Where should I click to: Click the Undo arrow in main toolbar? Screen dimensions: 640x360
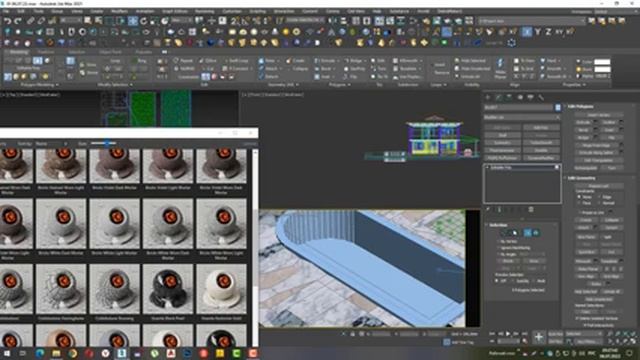[x=8, y=21]
